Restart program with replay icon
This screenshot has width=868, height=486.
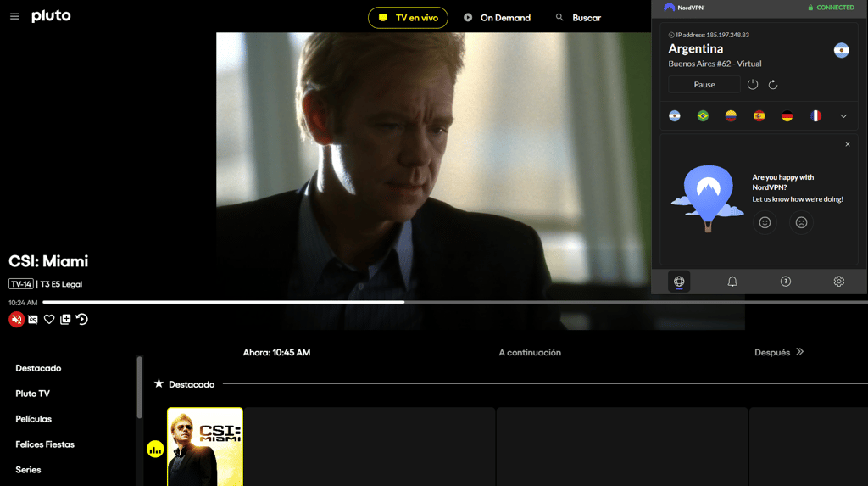pyautogui.click(x=82, y=319)
